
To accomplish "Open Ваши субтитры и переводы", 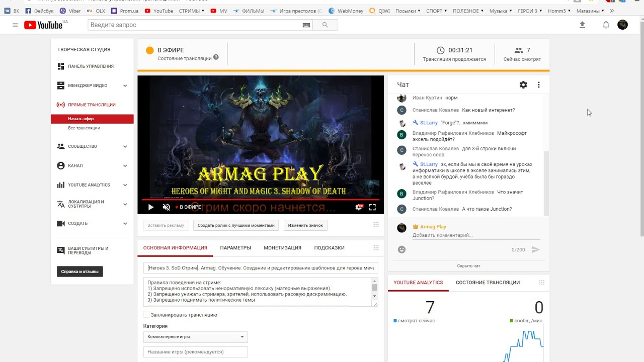I will [88, 250].
